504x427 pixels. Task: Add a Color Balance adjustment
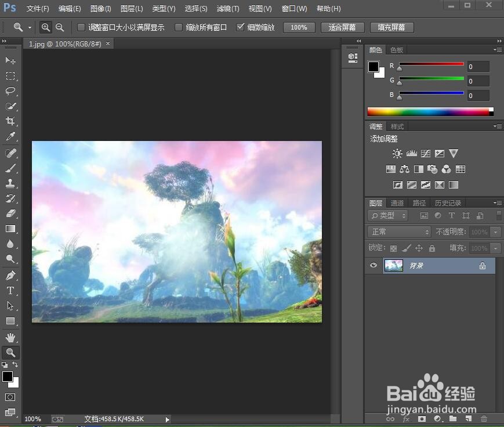[x=404, y=169]
